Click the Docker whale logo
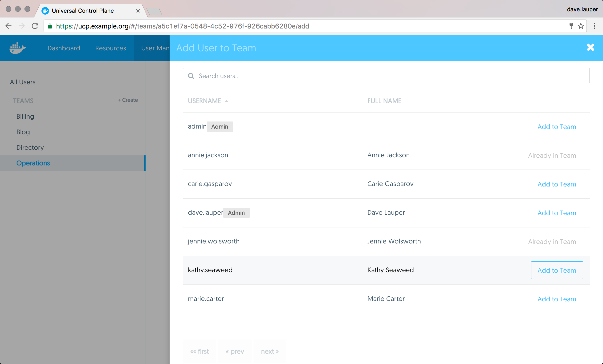This screenshot has height=364, width=603. click(17, 48)
